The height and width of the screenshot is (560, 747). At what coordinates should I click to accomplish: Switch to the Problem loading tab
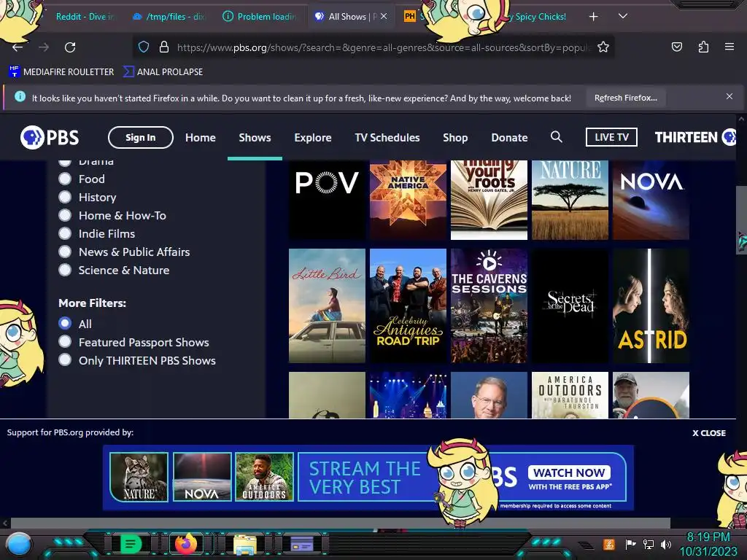click(260, 17)
